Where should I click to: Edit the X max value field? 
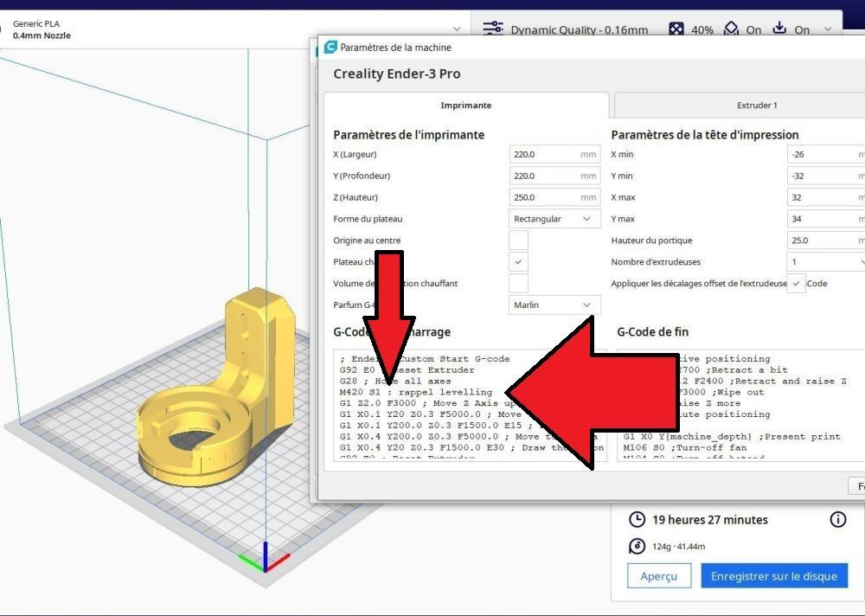pos(826,197)
